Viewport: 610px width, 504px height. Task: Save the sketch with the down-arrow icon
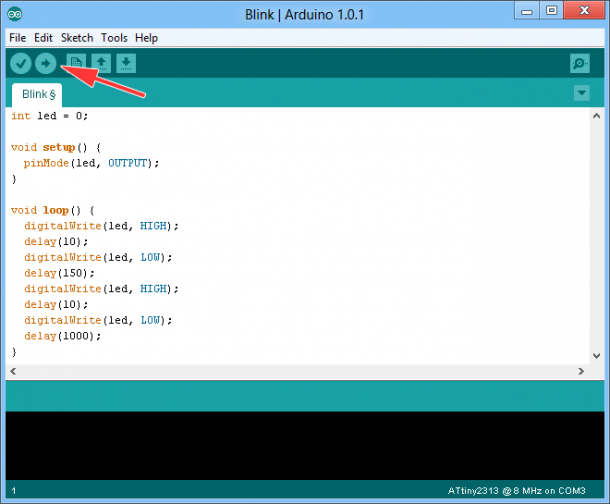click(126, 63)
